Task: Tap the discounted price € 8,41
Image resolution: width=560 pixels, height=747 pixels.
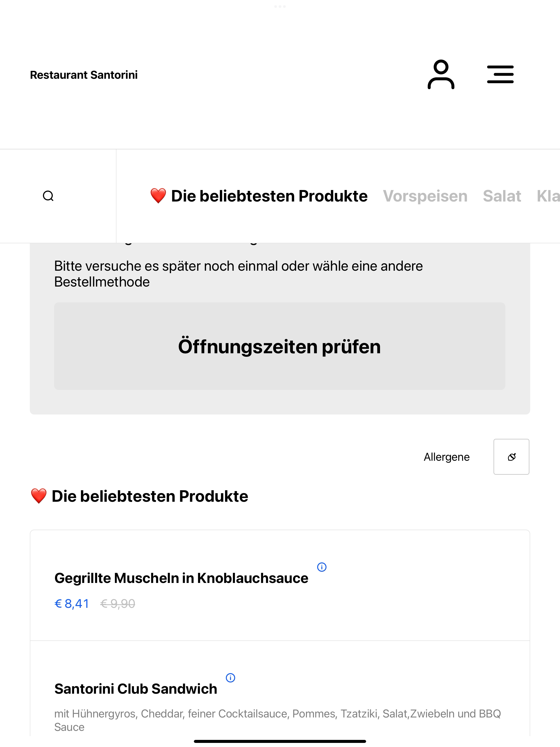Action: [72, 603]
